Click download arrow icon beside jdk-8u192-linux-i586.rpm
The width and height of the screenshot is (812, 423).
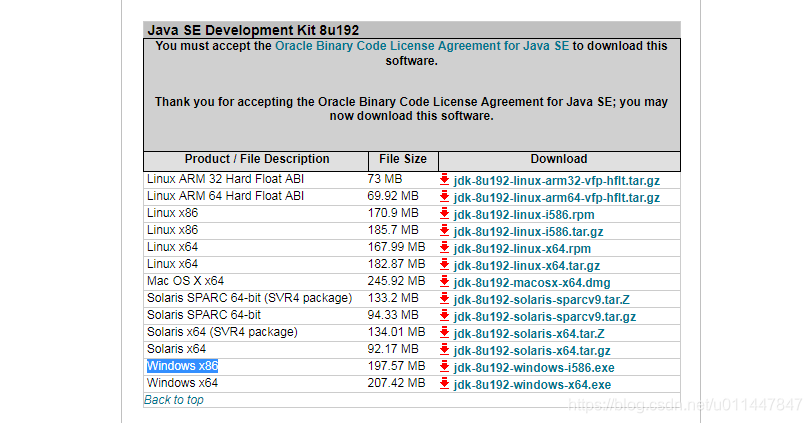tap(444, 214)
